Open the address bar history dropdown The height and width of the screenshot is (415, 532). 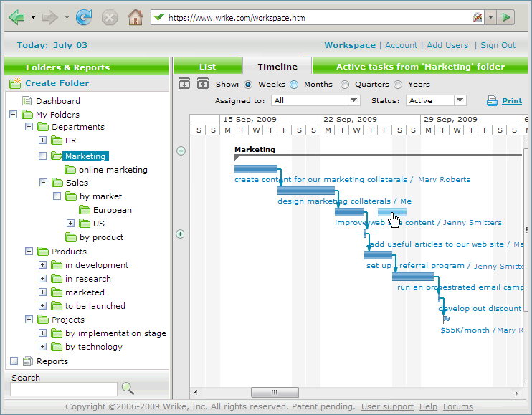(x=490, y=17)
